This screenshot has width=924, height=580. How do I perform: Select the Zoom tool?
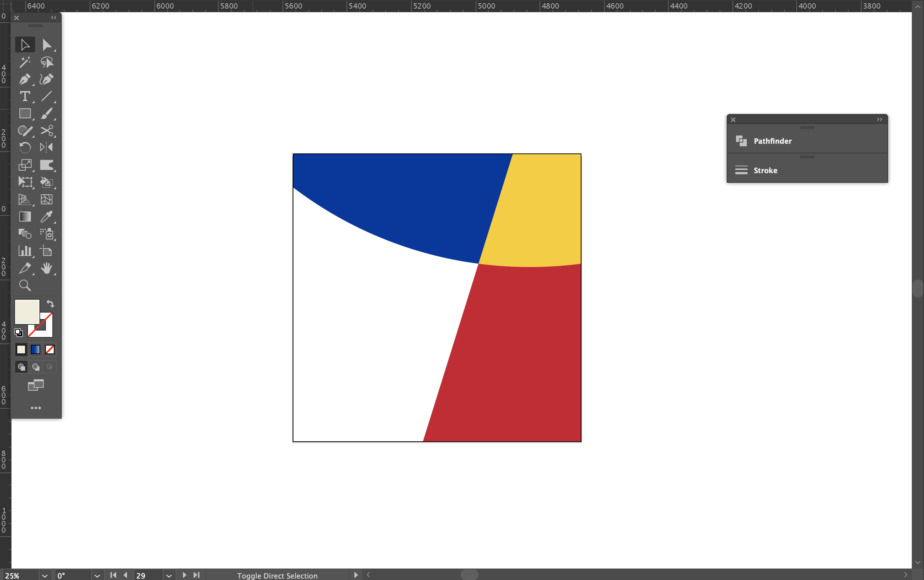tap(25, 285)
